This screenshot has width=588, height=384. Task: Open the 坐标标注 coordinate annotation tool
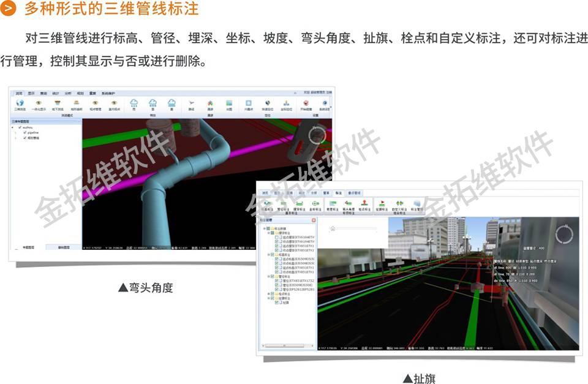click(x=315, y=203)
